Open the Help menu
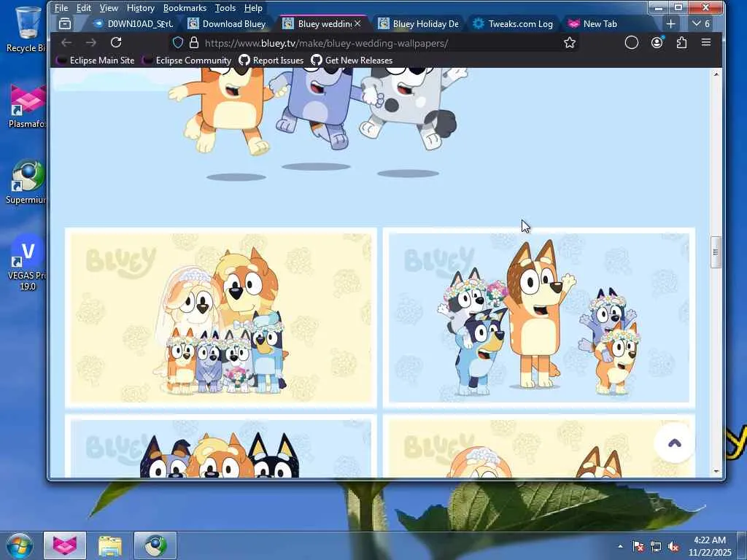 tap(253, 8)
